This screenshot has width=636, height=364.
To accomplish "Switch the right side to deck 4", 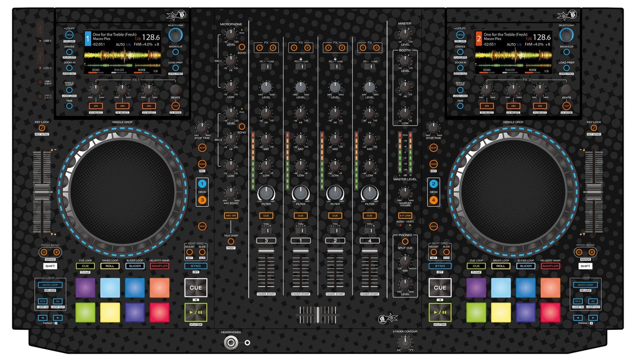I will 434,200.
